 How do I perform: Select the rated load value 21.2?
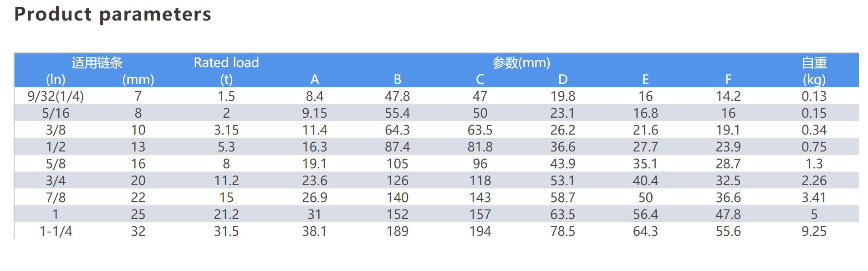[226, 214]
